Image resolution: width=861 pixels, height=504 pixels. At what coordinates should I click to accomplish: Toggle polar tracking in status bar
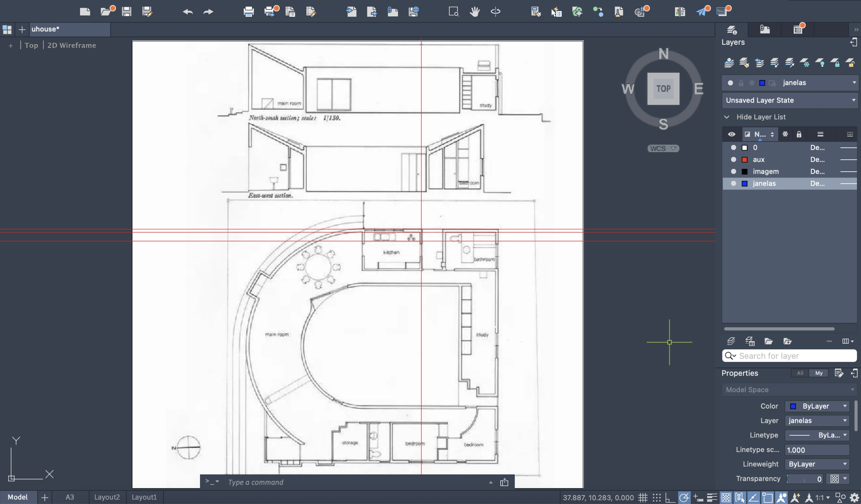pos(684,498)
